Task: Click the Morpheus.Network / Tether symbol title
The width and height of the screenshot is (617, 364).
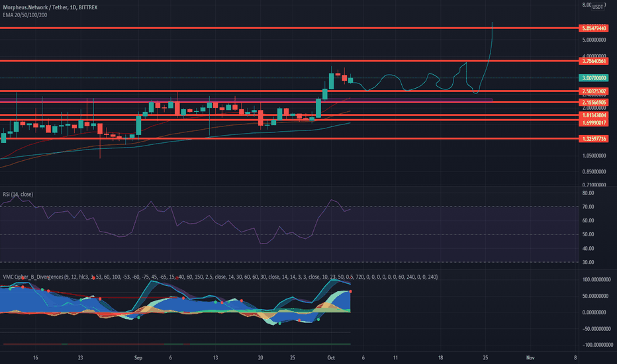Action: pos(50,7)
